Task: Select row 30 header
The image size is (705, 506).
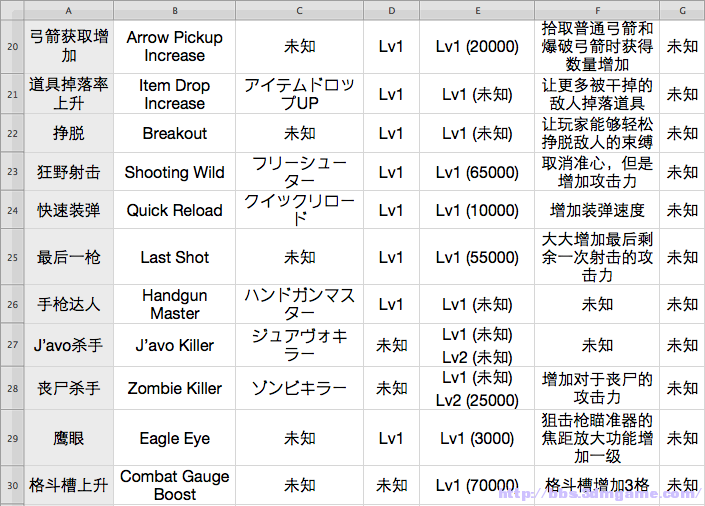Action: pos(12,485)
